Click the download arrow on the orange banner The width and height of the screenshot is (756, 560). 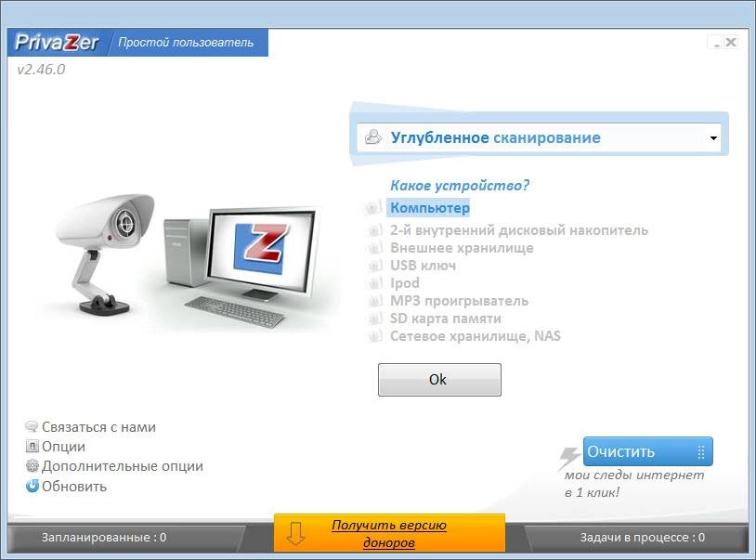coord(295,533)
